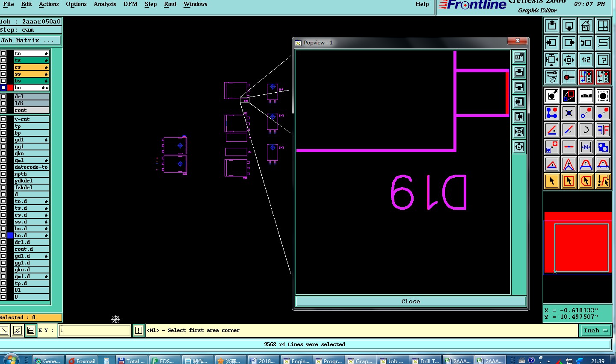Image resolution: width=616 pixels, height=364 pixels.
Task: Click the mirror F icon
Action: coord(603,130)
